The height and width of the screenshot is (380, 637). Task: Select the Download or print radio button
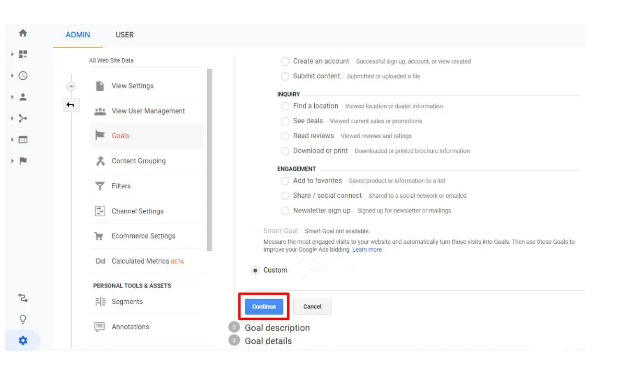point(285,151)
